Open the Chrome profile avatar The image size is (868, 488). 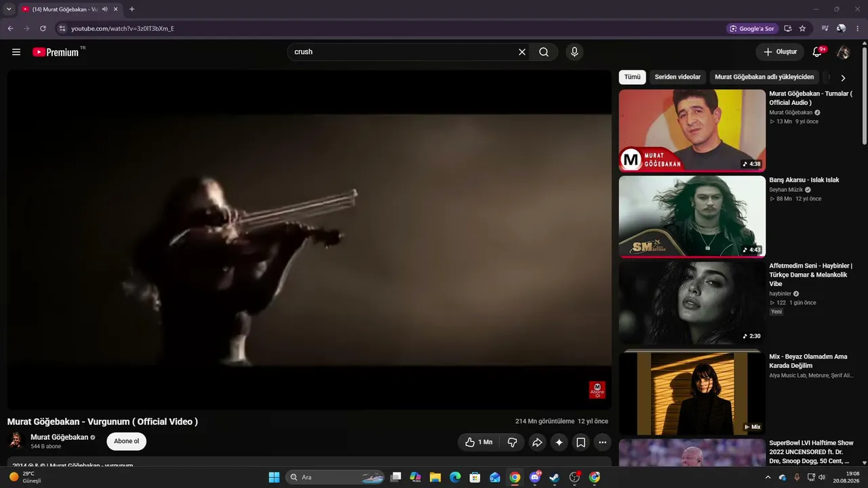(842, 28)
